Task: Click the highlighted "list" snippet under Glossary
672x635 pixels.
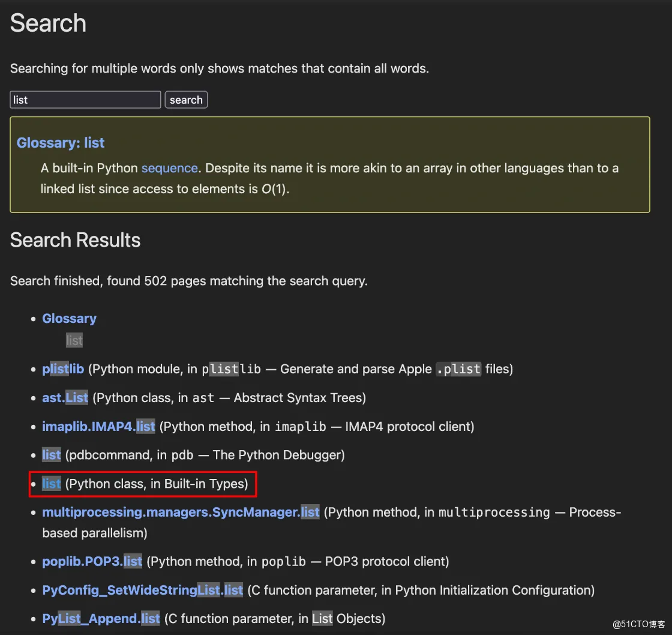Action: point(74,341)
